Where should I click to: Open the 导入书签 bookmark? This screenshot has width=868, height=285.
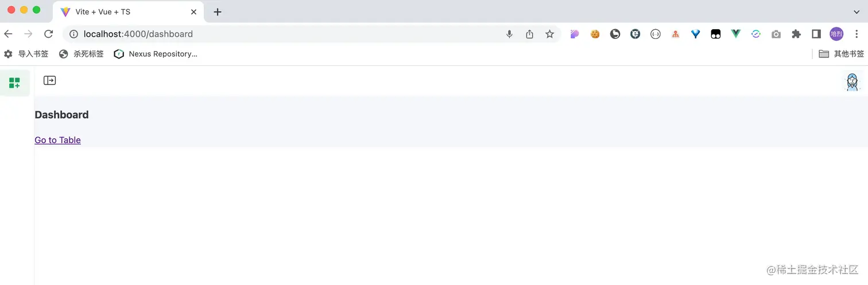[26, 54]
